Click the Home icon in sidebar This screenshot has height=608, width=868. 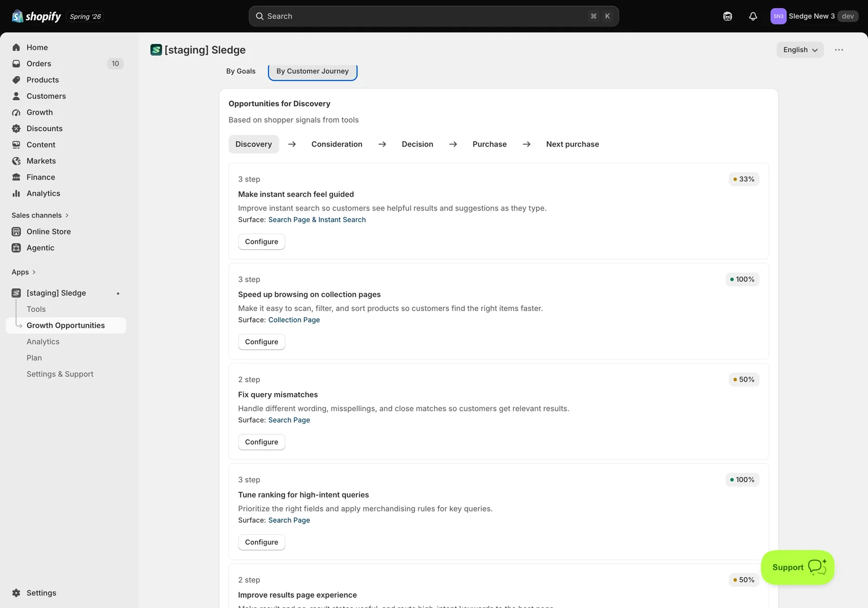click(x=16, y=47)
